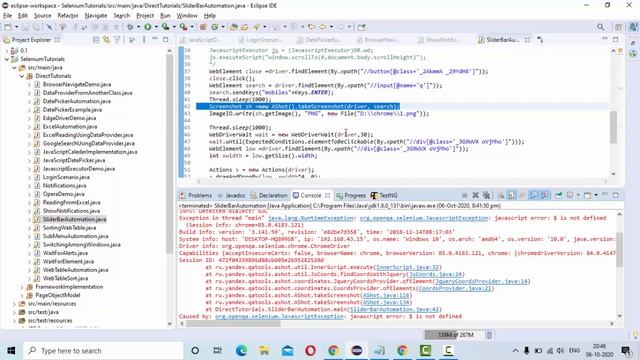Collapse the src/main/java folder
The width and height of the screenshot is (640, 360).
(x=14, y=68)
